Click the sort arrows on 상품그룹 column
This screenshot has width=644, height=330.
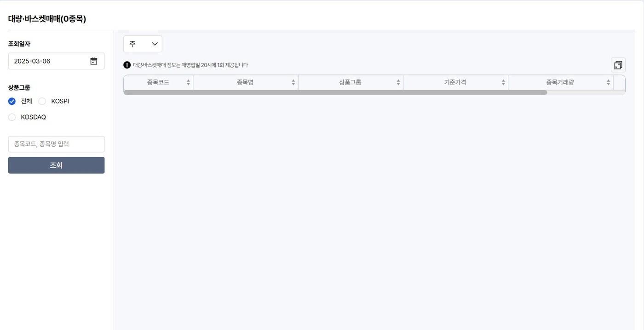[398, 82]
